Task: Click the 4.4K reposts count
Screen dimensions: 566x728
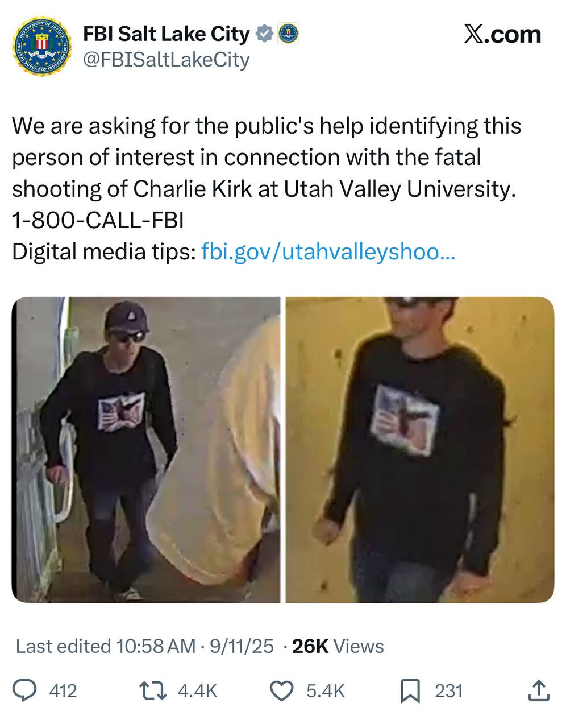Action: point(197,690)
